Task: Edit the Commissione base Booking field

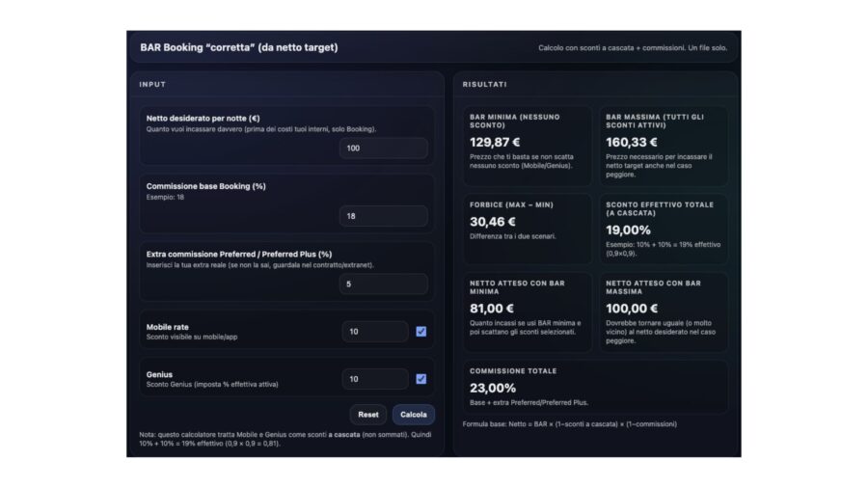Action: (383, 216)
